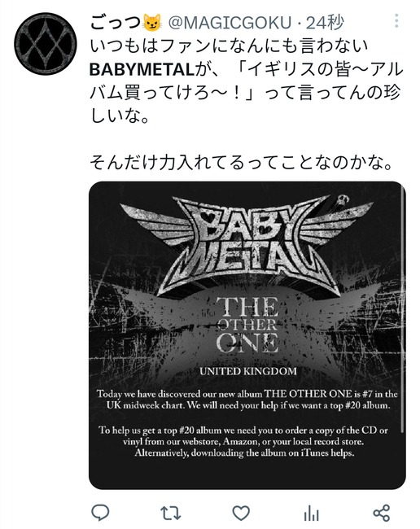
Task: Like the tweet with the heart icon
Action: click(x=241, y=514)
